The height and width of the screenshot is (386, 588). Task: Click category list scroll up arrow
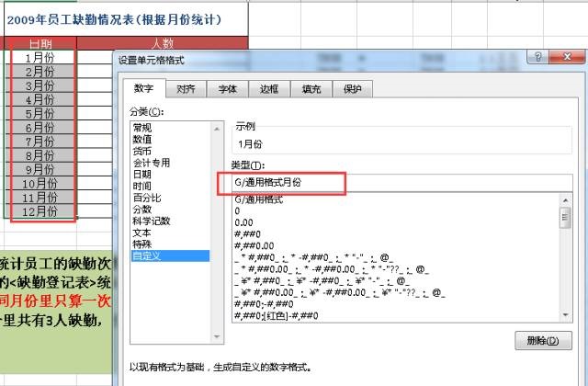(217, 129)
